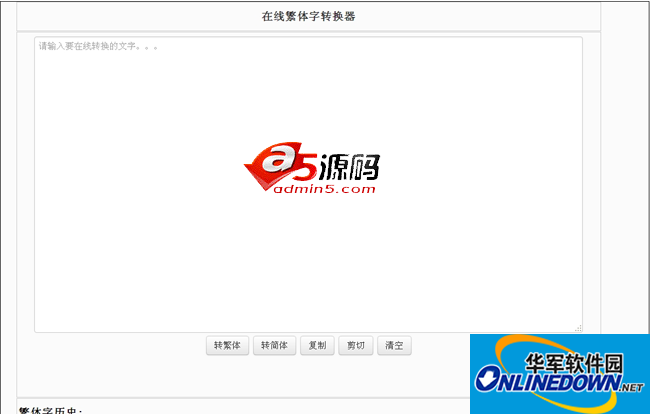Focus the conversion text input area

click(308, 184)
